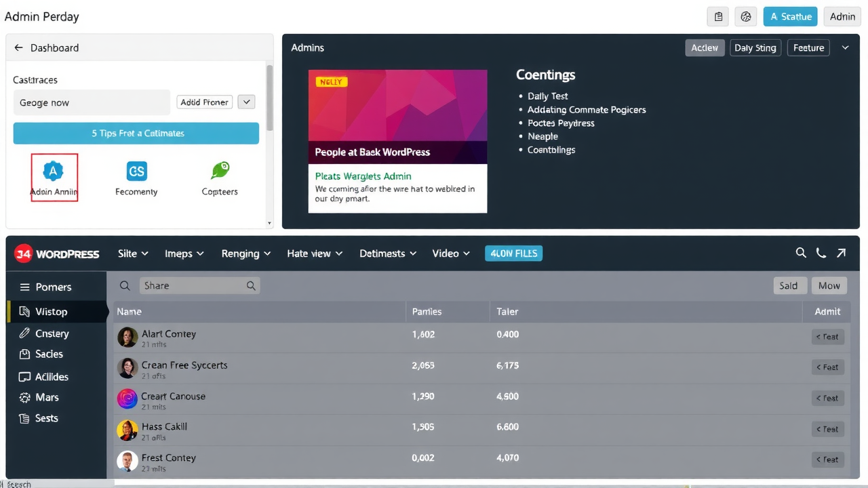Click the phone icon in the WordPress toolbar
The height and width of the screenshot is (488, 868).
[x=821, y=253]
